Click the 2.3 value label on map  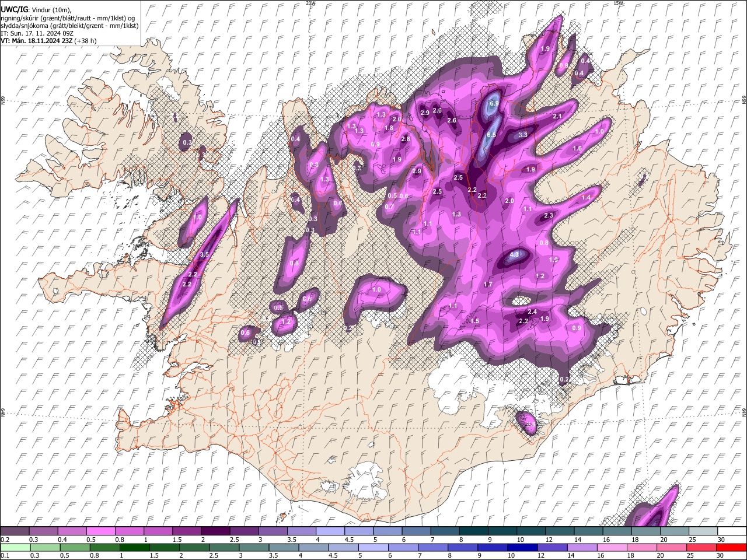pos(549,215)
